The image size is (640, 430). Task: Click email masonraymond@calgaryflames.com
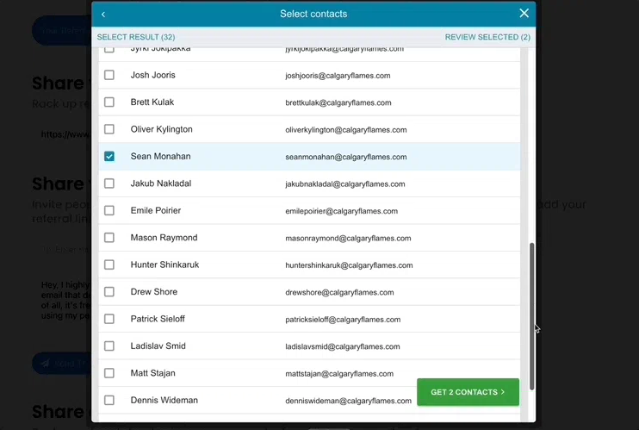point(348,238)
